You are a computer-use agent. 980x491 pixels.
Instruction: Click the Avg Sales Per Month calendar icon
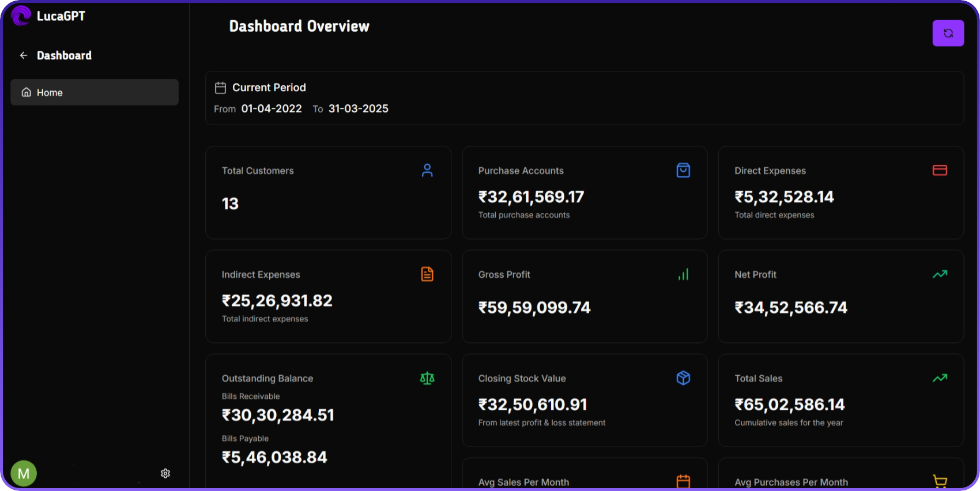pos(683,481)
